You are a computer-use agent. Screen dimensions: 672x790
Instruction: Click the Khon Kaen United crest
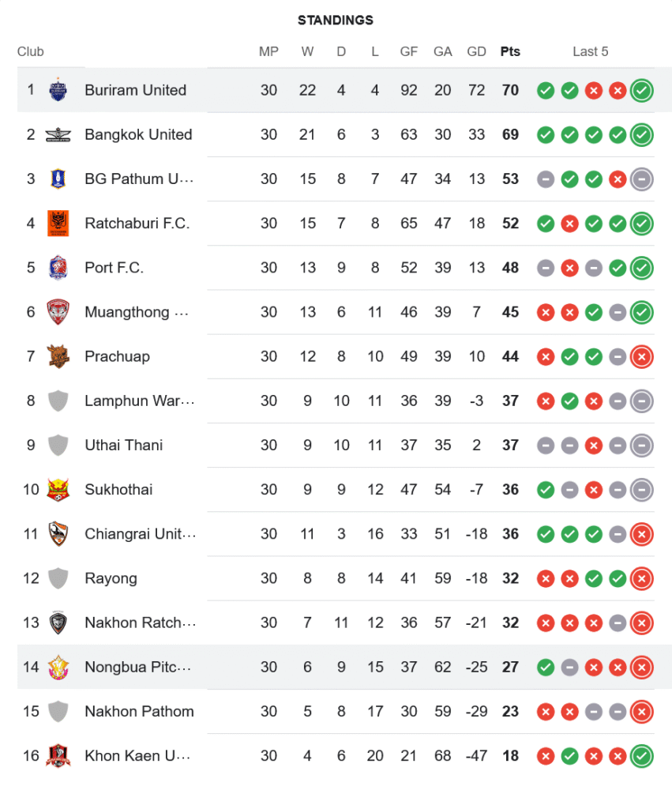(58, 756)
